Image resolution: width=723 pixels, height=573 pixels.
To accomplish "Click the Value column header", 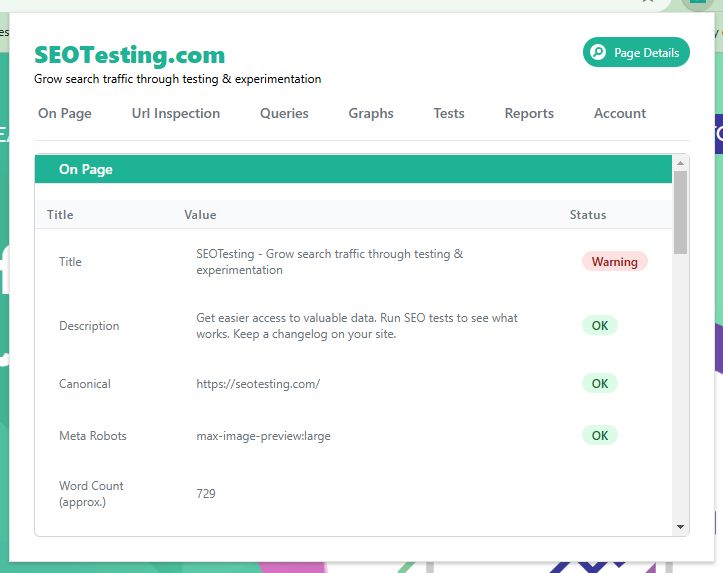I will (x=200, y=215).
